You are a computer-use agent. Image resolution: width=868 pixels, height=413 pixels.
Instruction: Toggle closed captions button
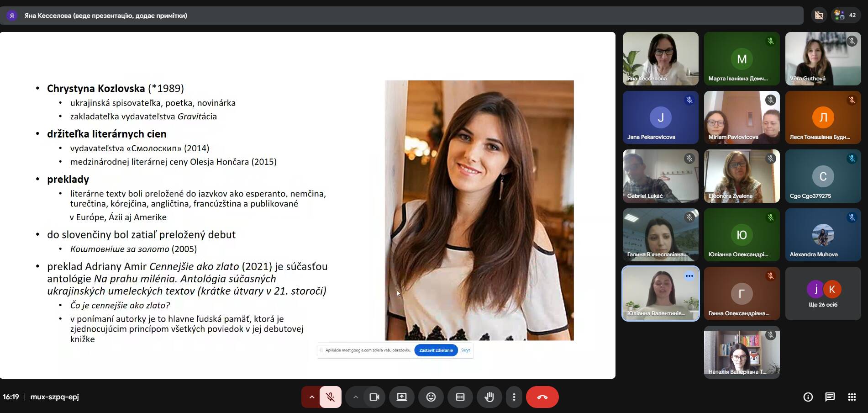[x=460, y=397]
